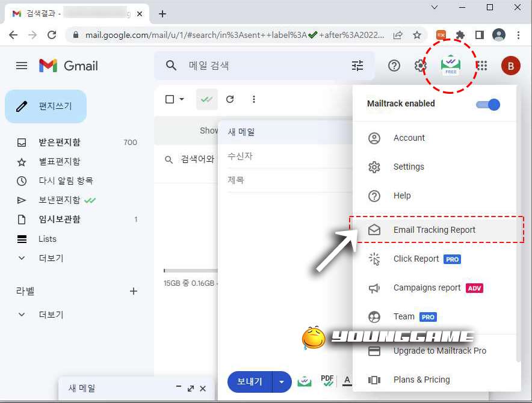Image resolution: width=532 pixels, height=403 pixels.
Task: Minimize the small new mail window
Action: point(179,387)
